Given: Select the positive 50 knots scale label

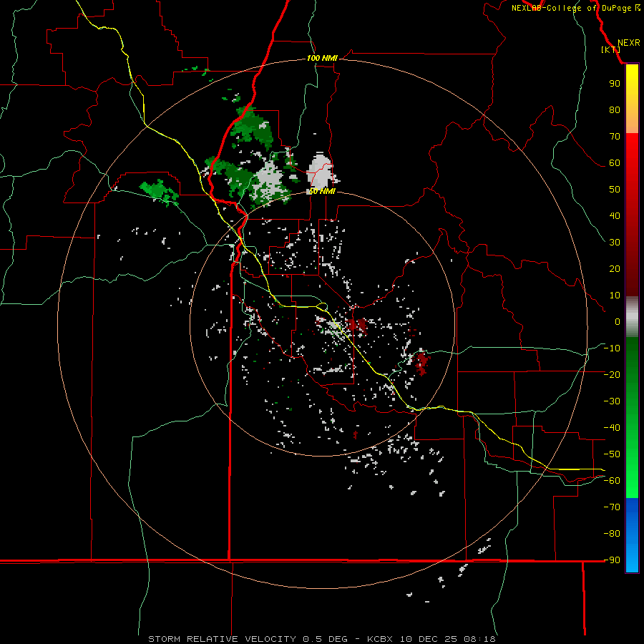Looking at the screenshot, I should point(615,190).
